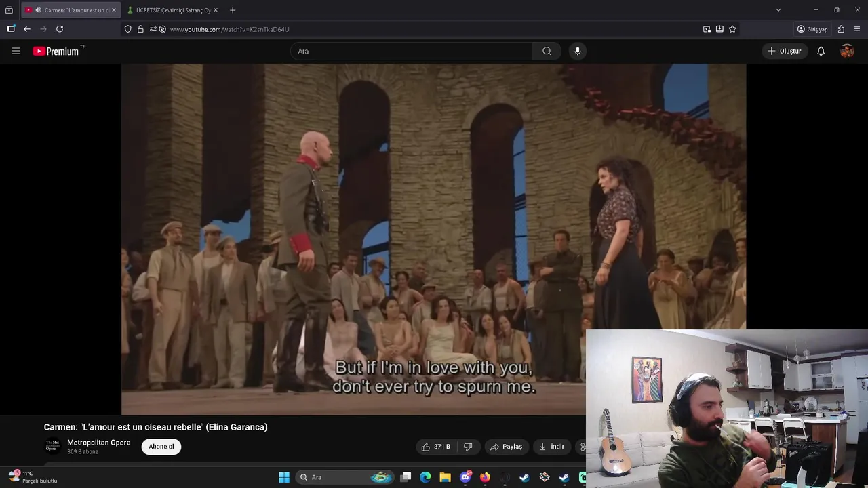Open Discord from the taskbar
The height and width of the screenshot is (488, 868).
pyautogui.click(x=465, y=477)
